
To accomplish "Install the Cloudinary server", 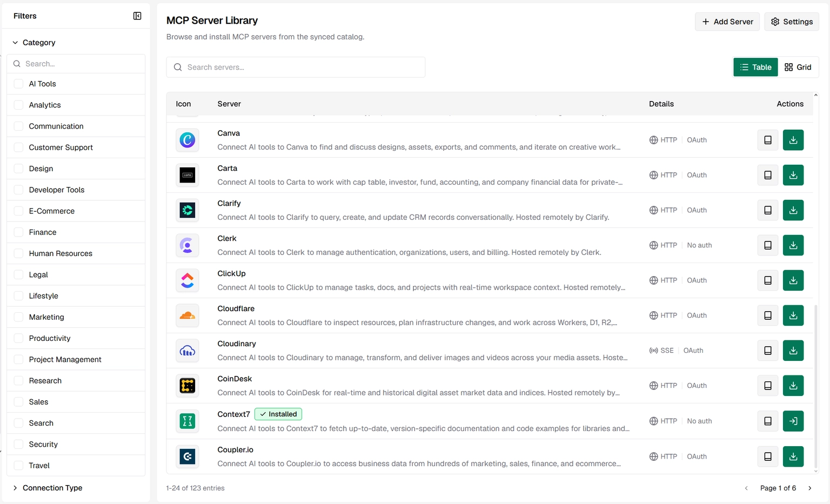I will point(793,351).
